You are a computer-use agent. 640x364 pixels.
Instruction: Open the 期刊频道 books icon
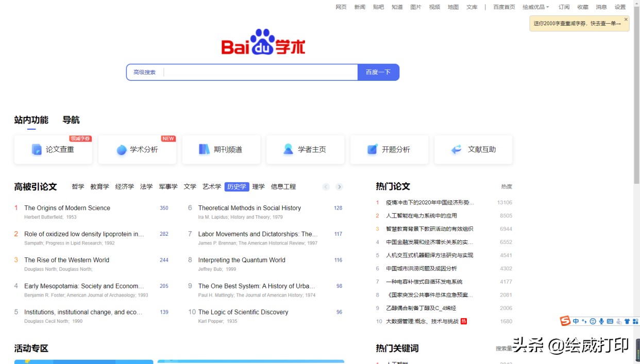pos(204,149)
